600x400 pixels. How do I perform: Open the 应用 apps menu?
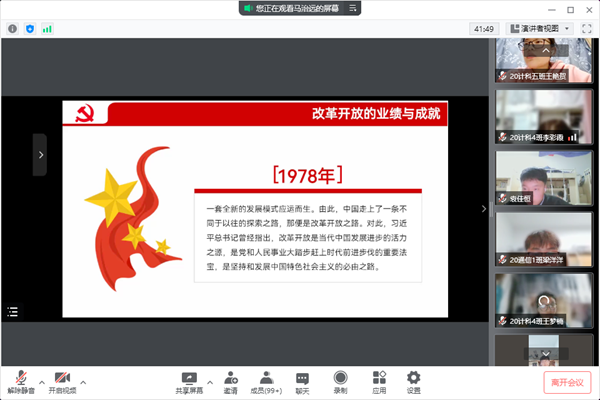pyautogui.click(x=379, y=381)
